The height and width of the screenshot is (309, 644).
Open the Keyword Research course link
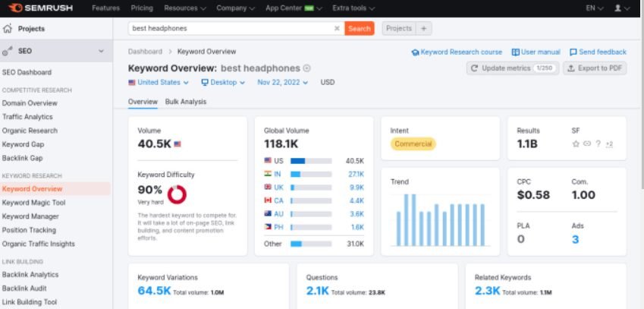[457, 52]
